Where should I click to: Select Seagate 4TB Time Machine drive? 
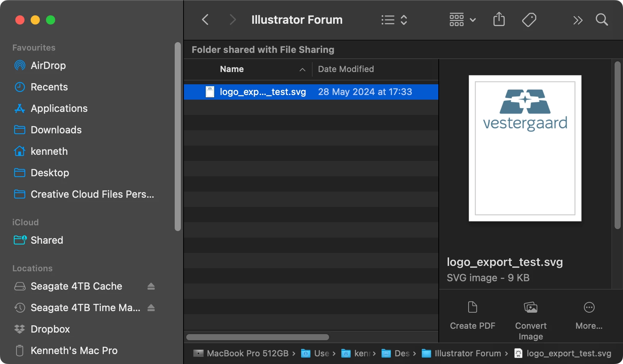(77, 308)
